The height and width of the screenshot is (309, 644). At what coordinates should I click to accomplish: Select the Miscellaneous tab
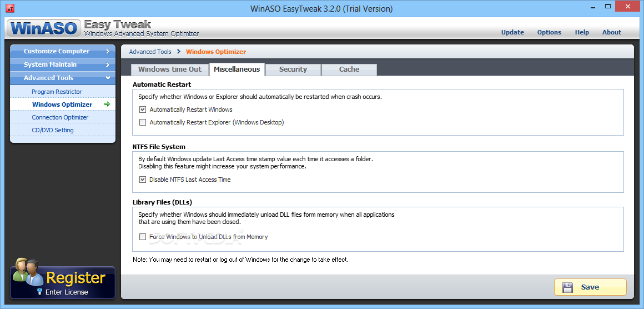point(237,69)
